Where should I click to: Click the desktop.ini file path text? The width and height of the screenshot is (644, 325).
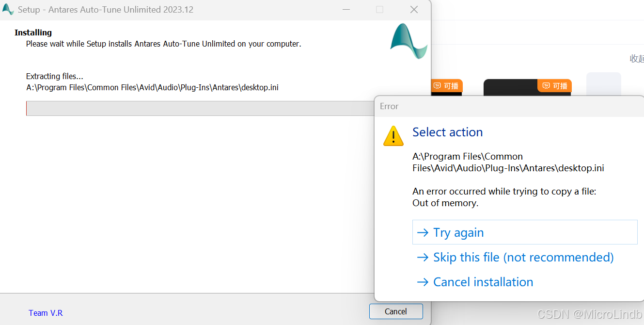point(152,87)
